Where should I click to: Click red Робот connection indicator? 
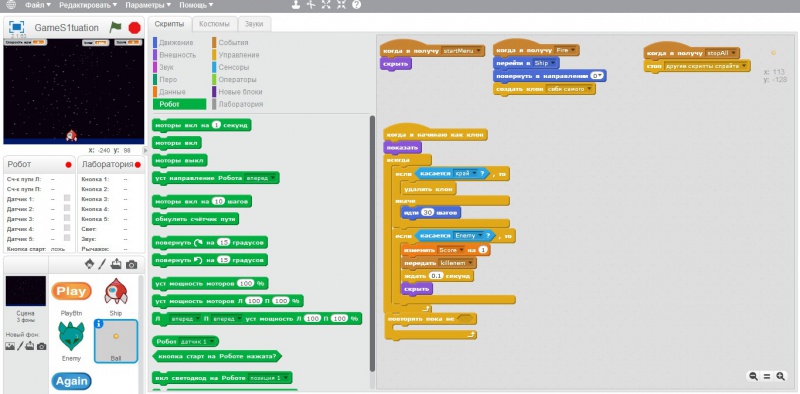click(68, 165)
